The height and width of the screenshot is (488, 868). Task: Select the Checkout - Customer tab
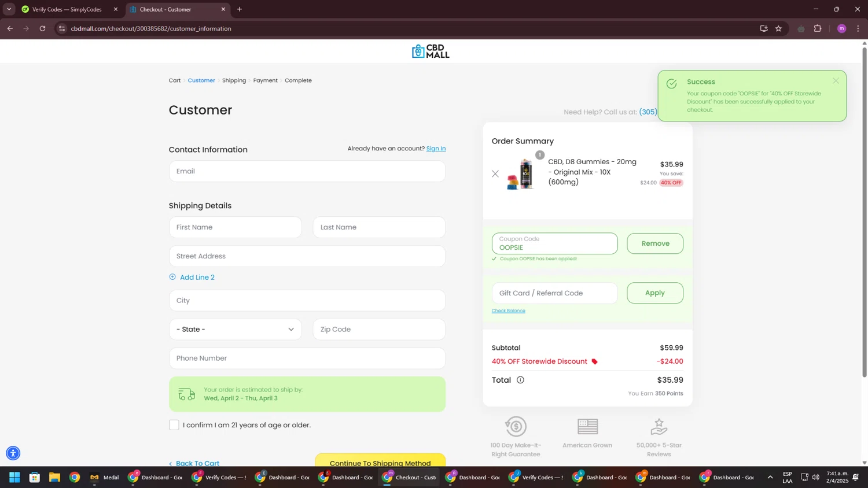(176, 9)
